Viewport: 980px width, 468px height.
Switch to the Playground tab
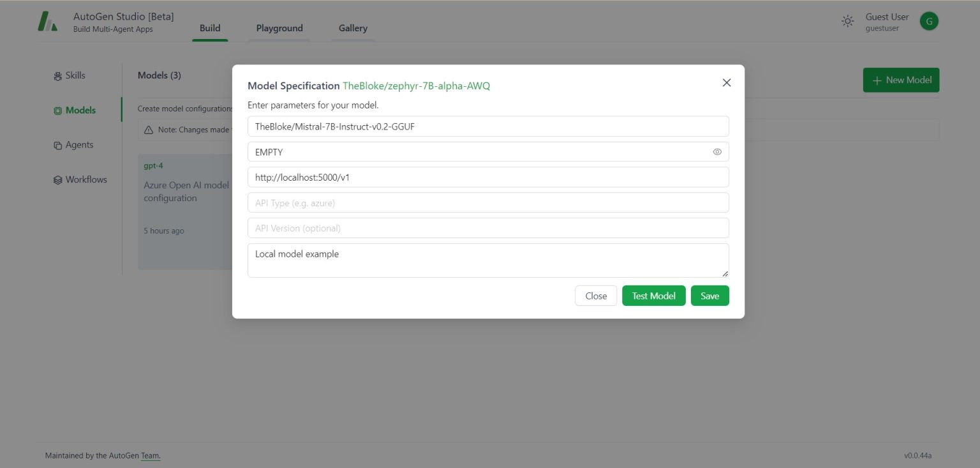point(279,27)
